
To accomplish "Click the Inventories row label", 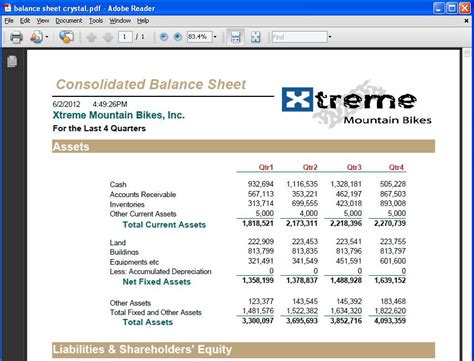I will (x=127, y=204).
